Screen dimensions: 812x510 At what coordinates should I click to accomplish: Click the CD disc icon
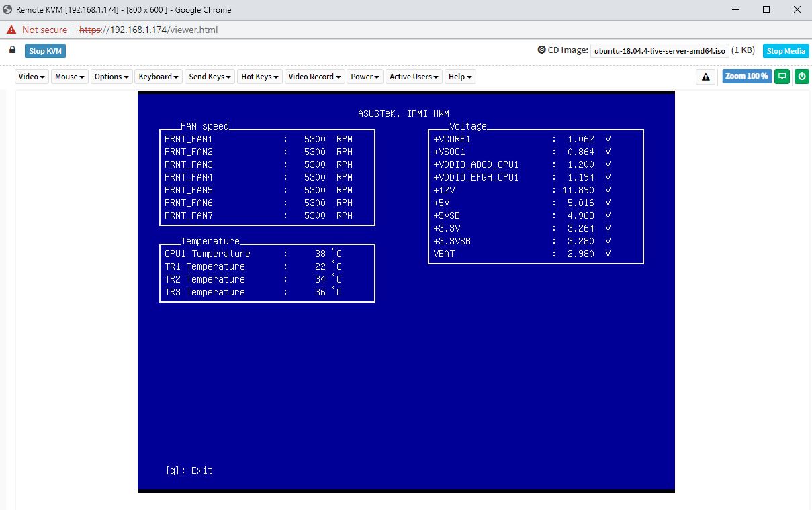pyautogui.click(x=541, y=50)
